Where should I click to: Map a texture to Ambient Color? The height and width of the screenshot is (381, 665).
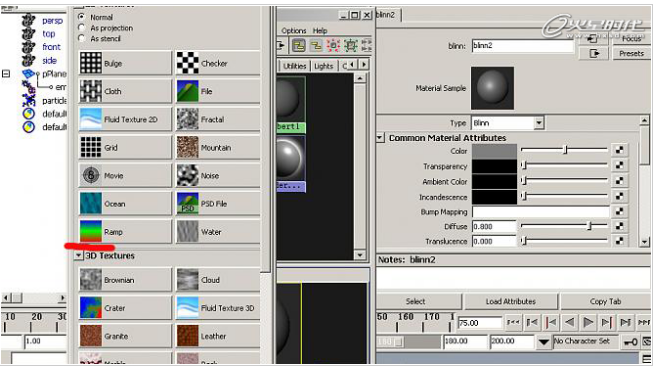click(x=619, y=181)
